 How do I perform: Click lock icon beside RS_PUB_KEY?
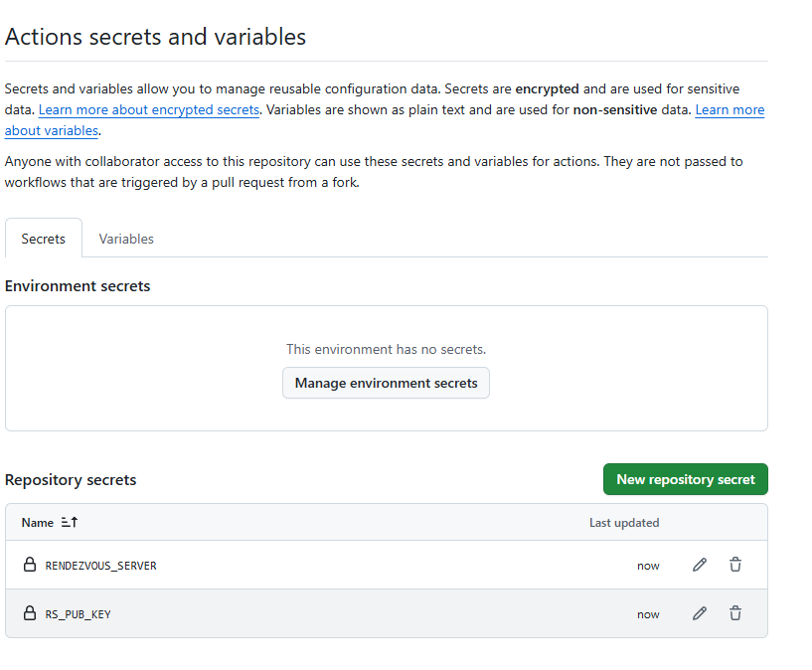point(30,613)
